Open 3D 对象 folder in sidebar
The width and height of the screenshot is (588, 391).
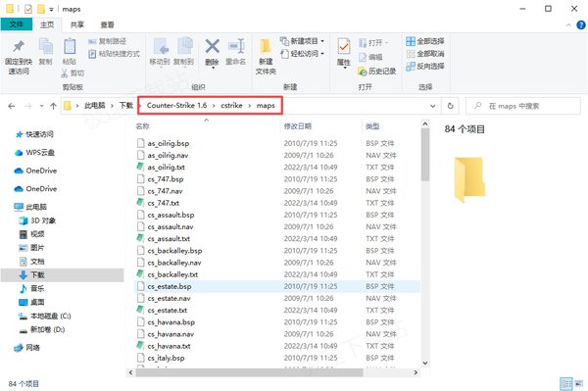point(37,220)
